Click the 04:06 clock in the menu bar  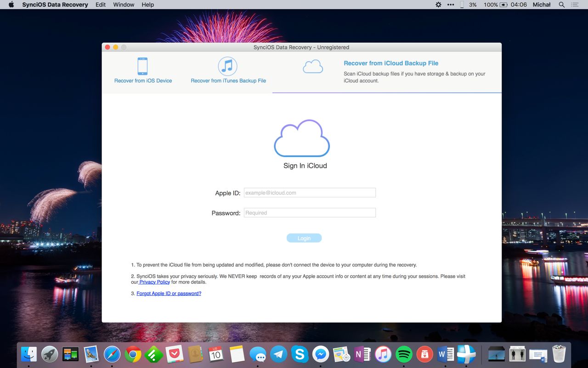[519, 5]
